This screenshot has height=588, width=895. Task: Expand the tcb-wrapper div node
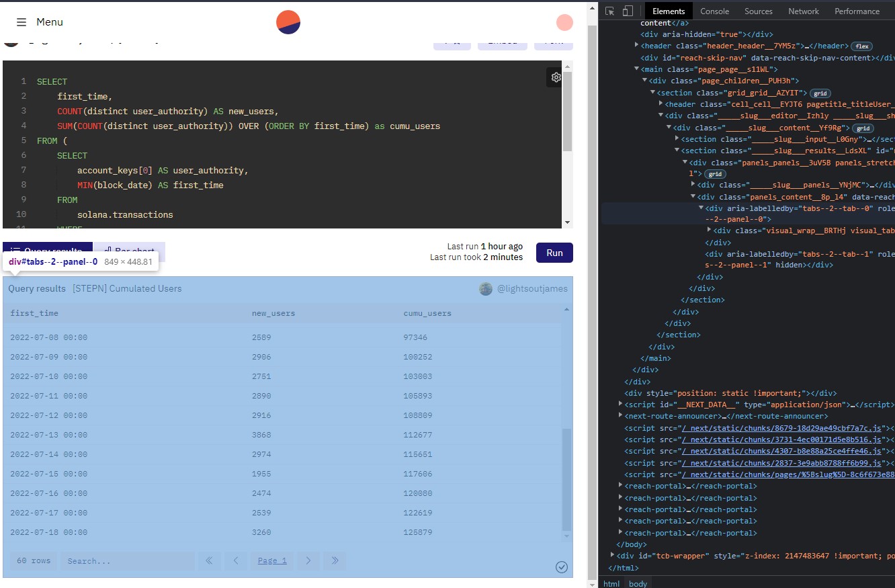tap(612, 556)
